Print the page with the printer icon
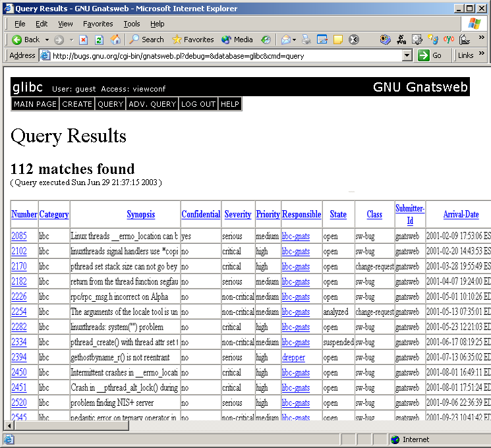Screen dimensions: 491x448 pyautogui.click(x=306, y=40)
